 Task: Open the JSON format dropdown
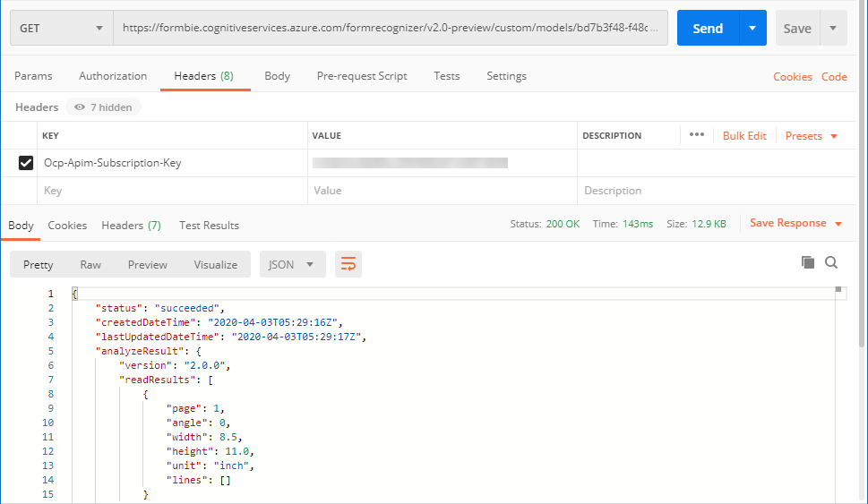(x=292, y=264)
